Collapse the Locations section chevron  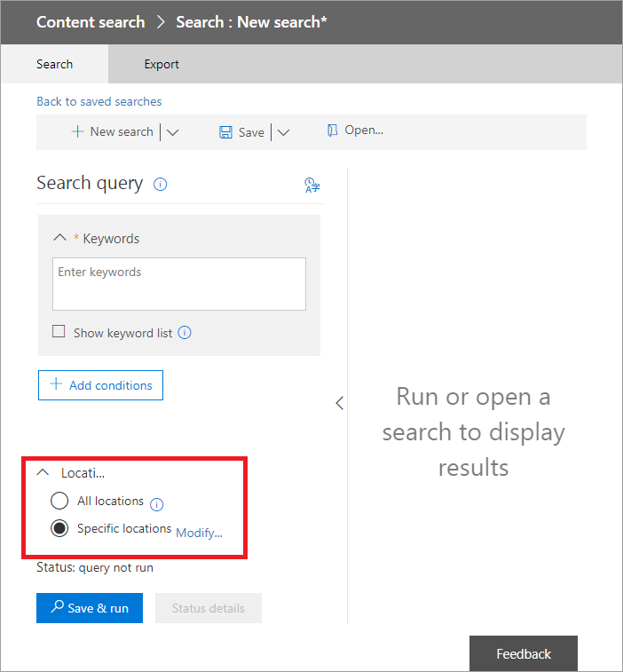(x=43, y=472)
